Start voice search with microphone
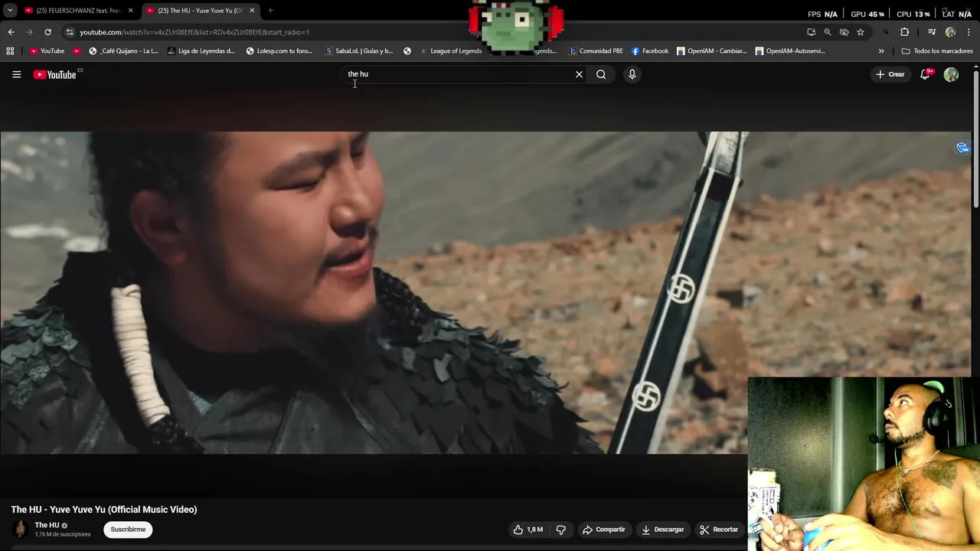The width and height of the screenshot is (980, 551). click(x=632, y=74)
